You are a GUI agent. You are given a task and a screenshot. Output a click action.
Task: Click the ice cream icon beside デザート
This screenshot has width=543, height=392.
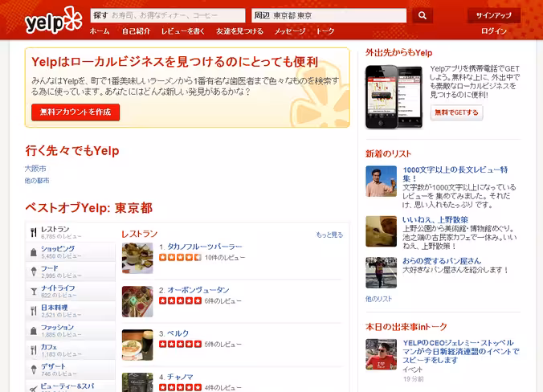coord(34,370)
